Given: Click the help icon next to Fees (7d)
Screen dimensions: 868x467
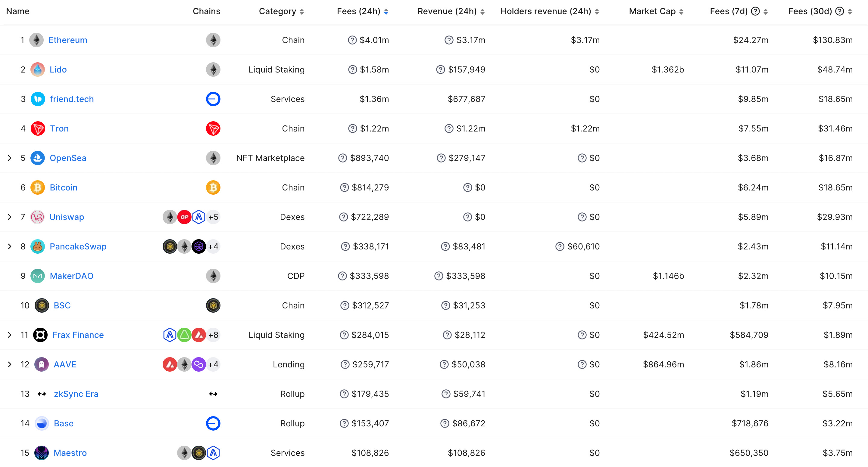Looking at the screenshot, I should [756, 11].
